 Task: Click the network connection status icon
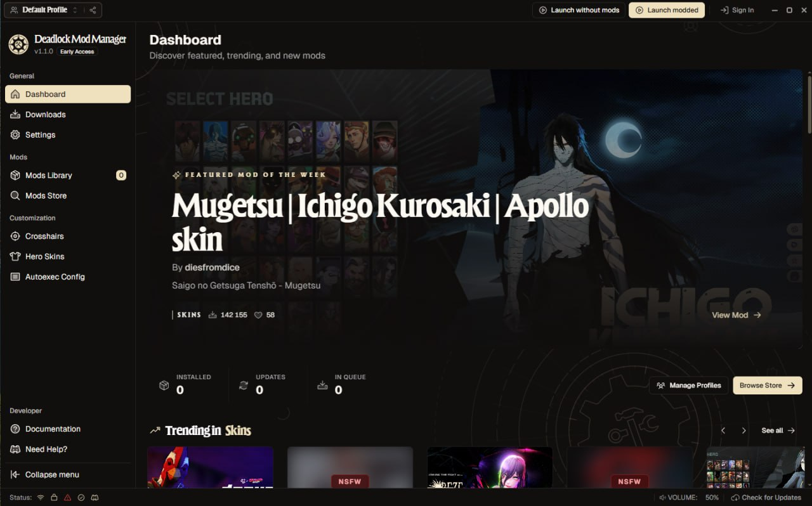[x=41, y=498]
